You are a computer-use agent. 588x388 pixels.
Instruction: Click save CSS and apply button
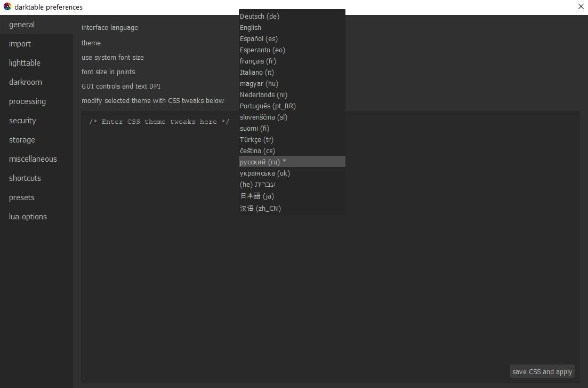542,372
